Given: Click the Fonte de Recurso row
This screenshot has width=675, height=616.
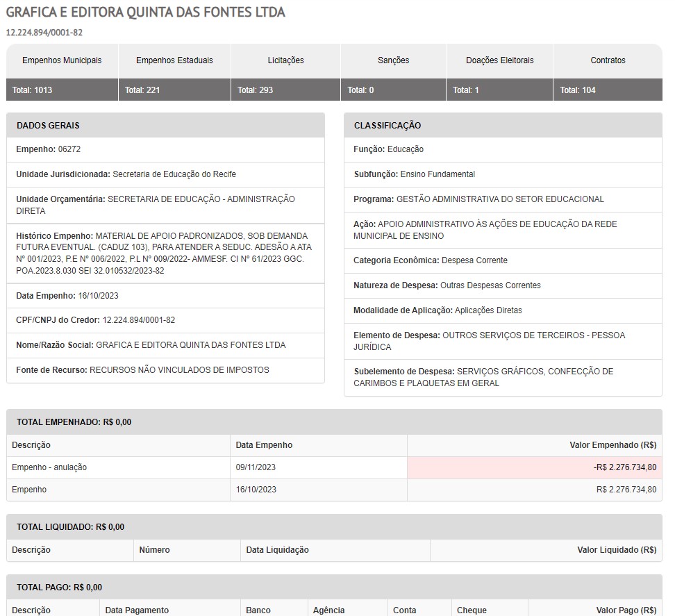Looking at the screenshot, I should 166,370.
